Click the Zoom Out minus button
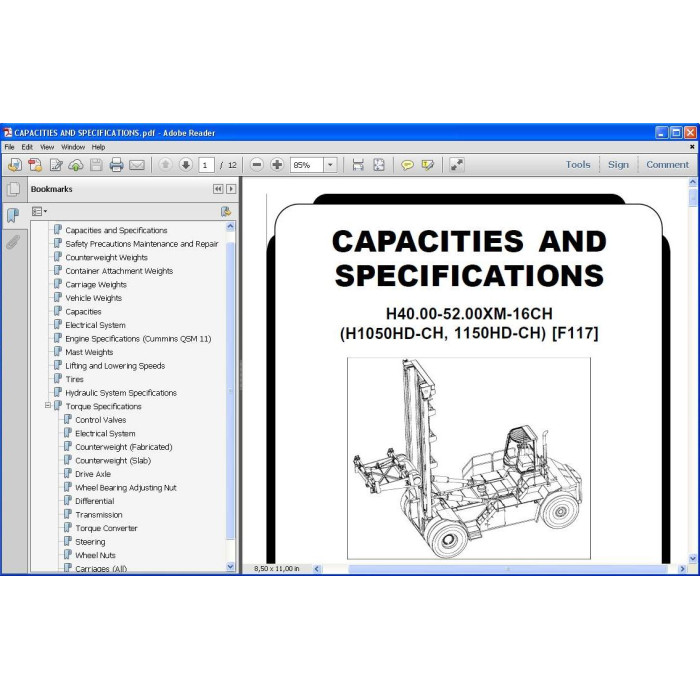 pyautogui.click(x=257, y=165)
